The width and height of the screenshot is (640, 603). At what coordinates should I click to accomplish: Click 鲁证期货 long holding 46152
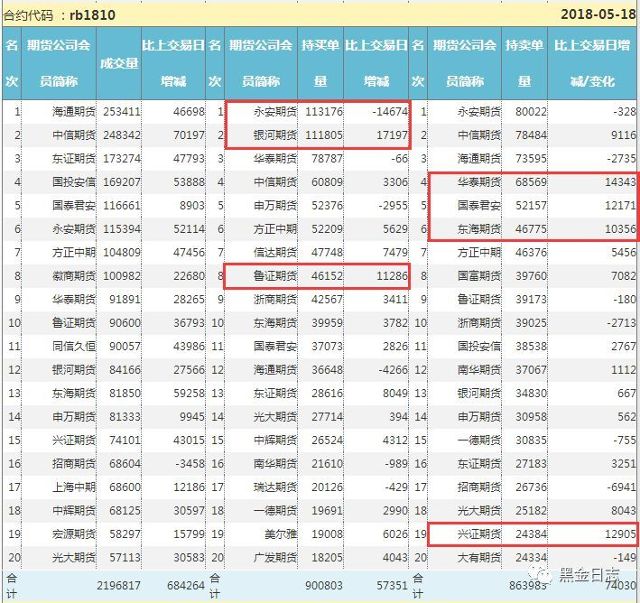[x=327, y=276]
